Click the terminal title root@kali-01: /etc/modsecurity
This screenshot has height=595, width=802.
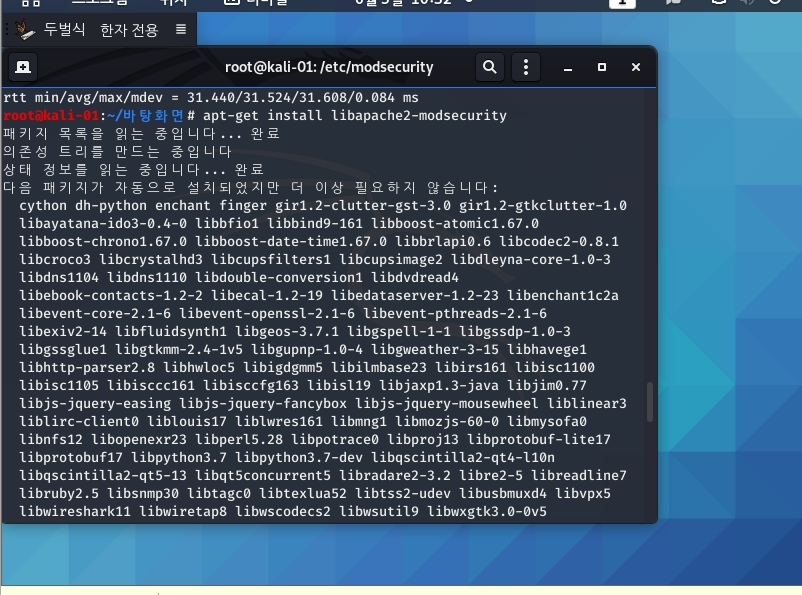[x=329, y=67]
